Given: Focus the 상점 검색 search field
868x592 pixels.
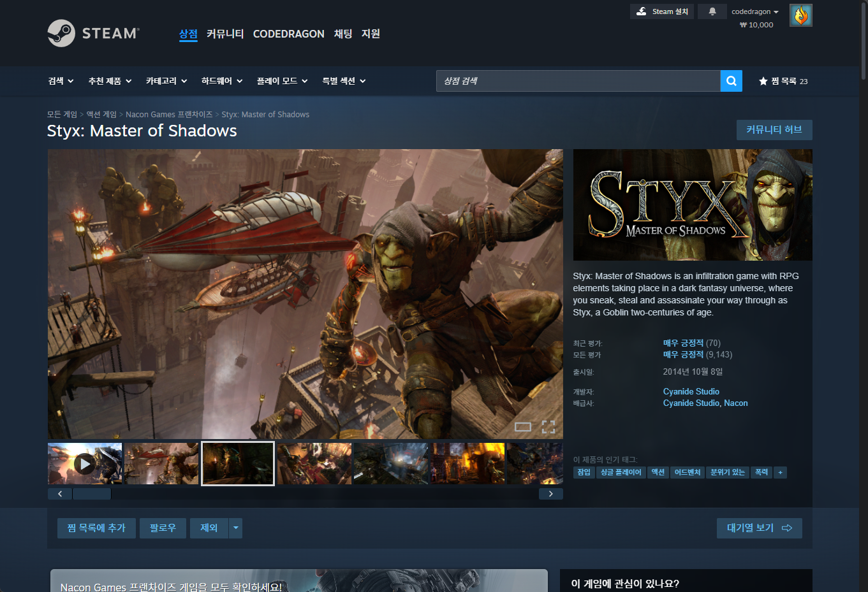Looking at the screenshot, I should (x=578, y=81).
